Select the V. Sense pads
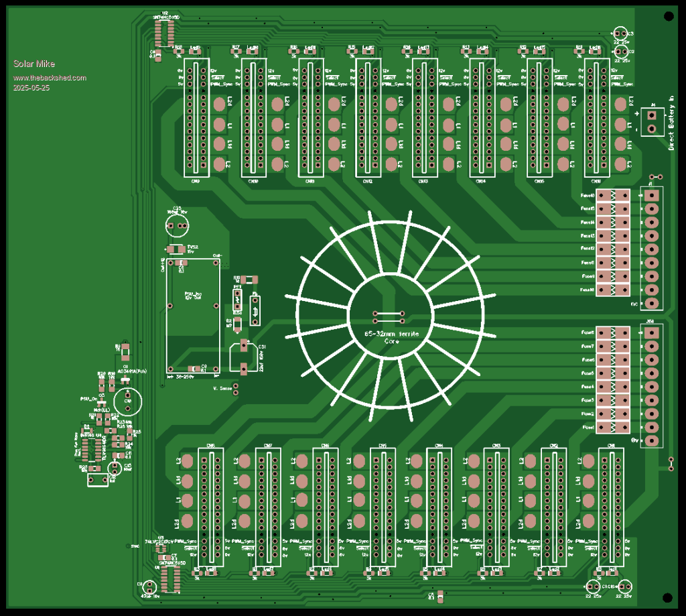 [x=235, y=389]
